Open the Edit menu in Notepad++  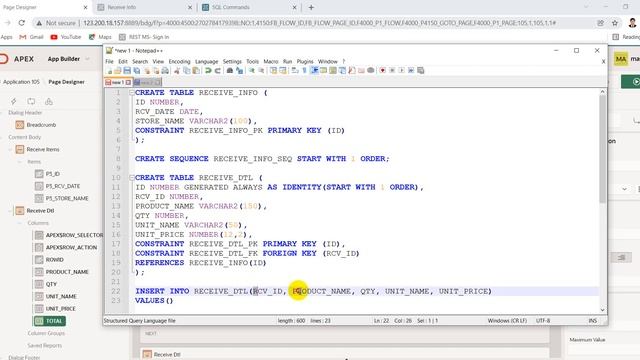123,61
